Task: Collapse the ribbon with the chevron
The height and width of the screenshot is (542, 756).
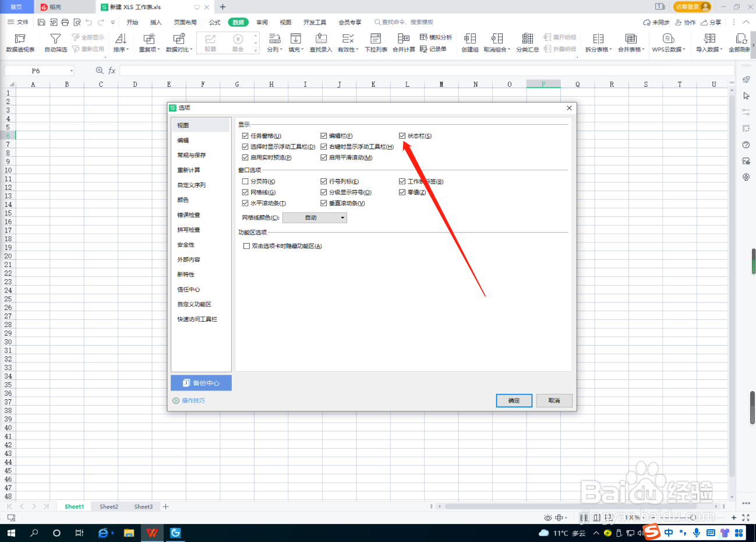Action: [746, 22]
